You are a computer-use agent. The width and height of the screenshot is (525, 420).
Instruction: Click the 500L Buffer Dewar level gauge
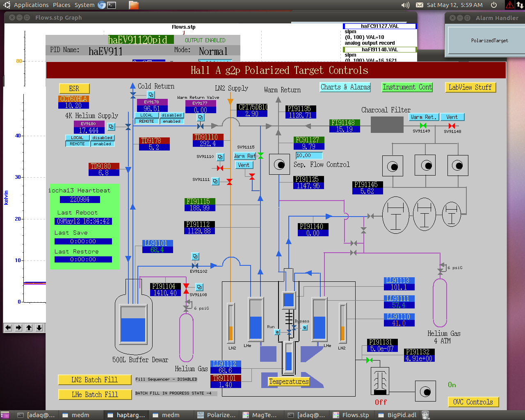(x=133, y=324)
